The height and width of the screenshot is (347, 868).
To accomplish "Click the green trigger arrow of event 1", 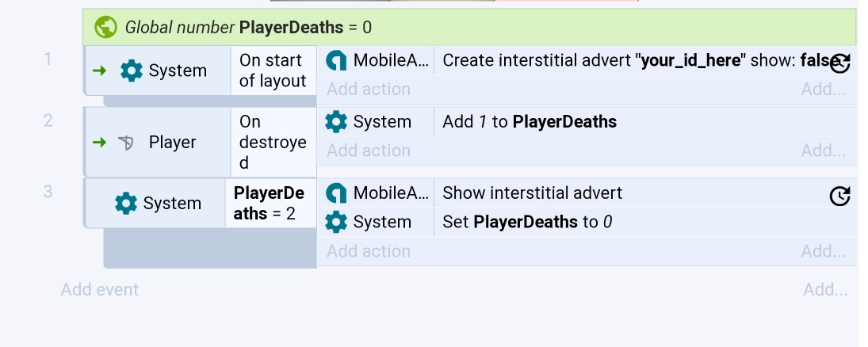I will click(100, 71).
